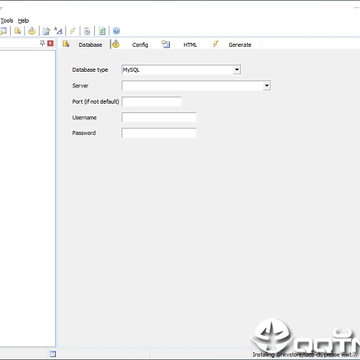Click the edit document pencil toolbar icon

tap(46, 31)
